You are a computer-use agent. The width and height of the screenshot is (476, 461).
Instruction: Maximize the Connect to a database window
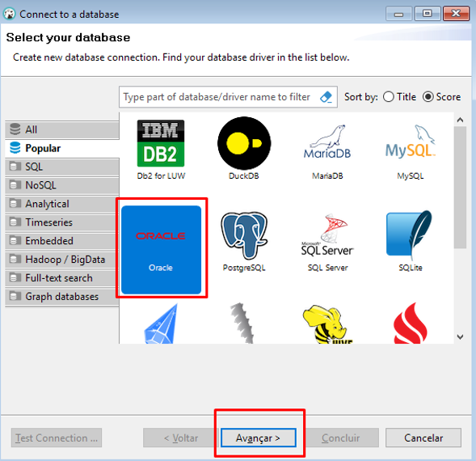[428, 14]
